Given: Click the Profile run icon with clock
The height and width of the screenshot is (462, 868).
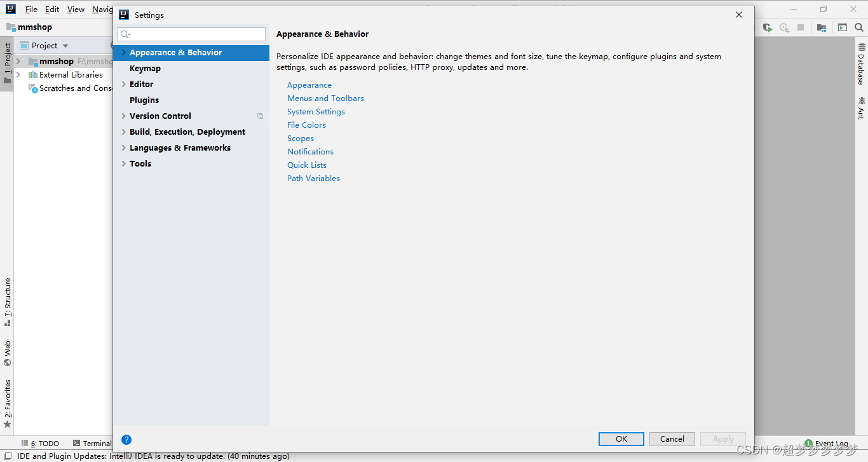Looking at the screenshot, I should (784, 27).
